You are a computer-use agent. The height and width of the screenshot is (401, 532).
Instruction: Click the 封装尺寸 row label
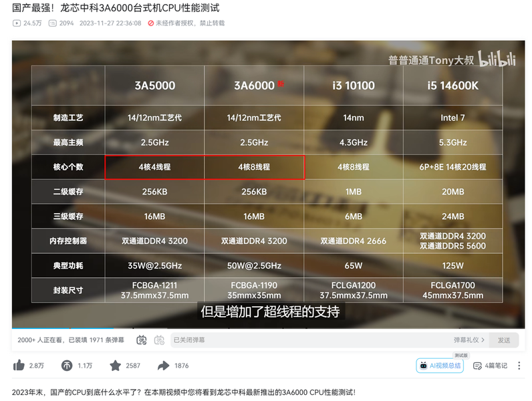coord(68,291)
